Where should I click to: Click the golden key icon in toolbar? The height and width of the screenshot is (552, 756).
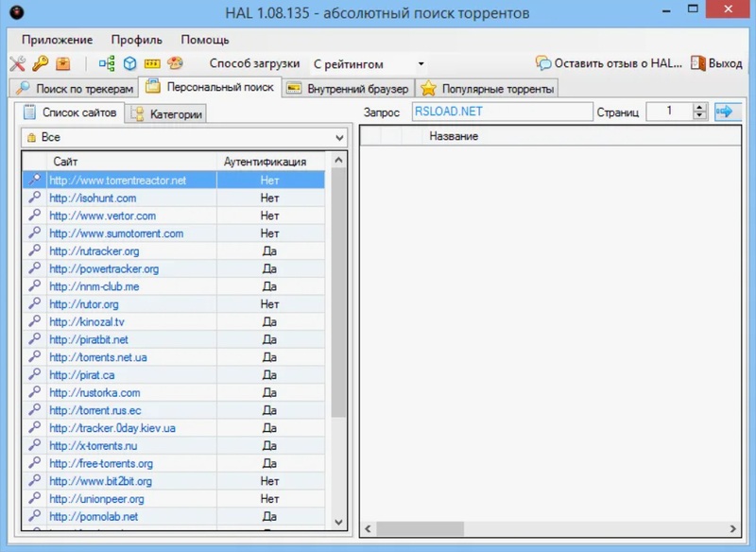pos(40,64)
